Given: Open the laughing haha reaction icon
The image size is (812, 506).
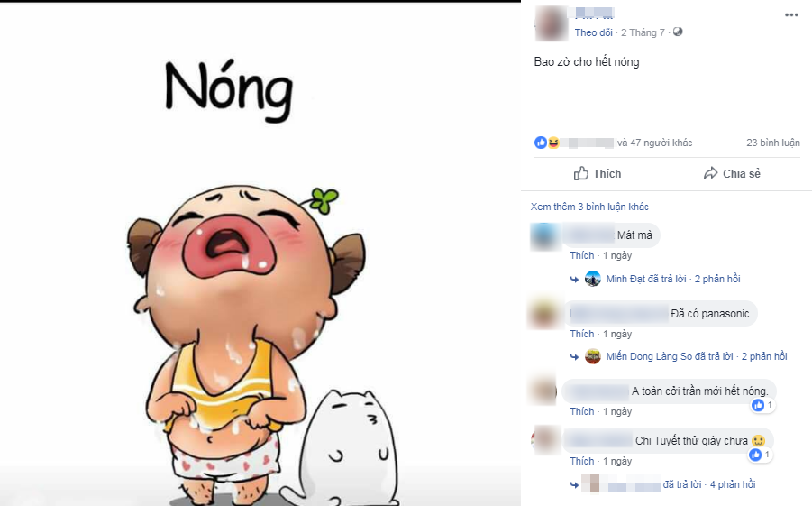Looking at the screenshot, I should point(553,142).
